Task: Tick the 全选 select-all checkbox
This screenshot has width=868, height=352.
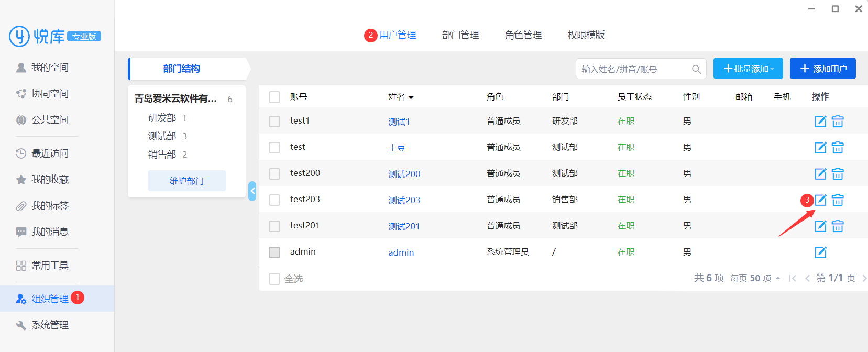Action: [x=274, y=279]
